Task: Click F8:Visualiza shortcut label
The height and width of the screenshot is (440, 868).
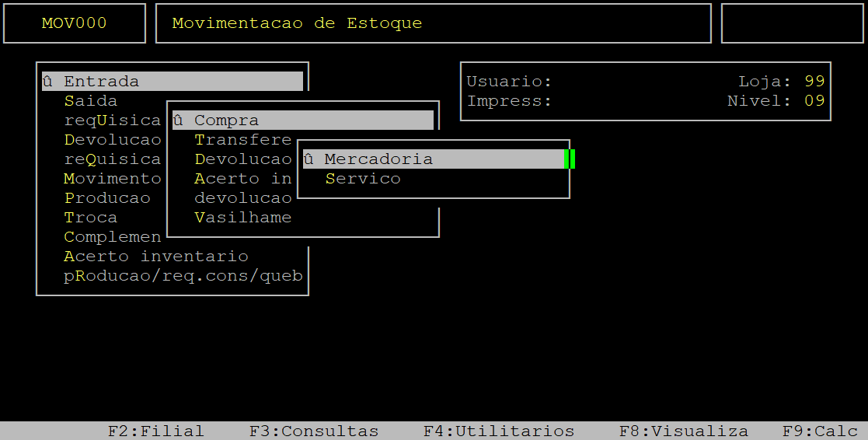Action: [684, 431]
